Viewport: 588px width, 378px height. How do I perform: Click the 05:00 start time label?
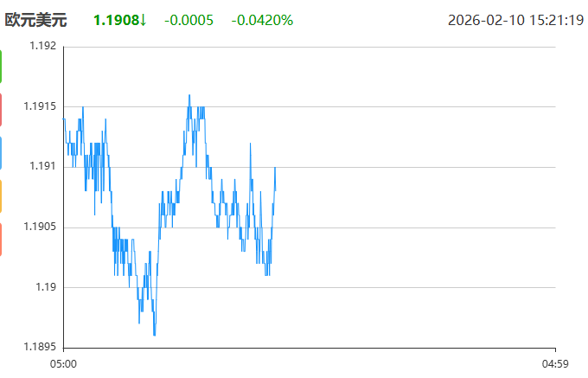64,363
